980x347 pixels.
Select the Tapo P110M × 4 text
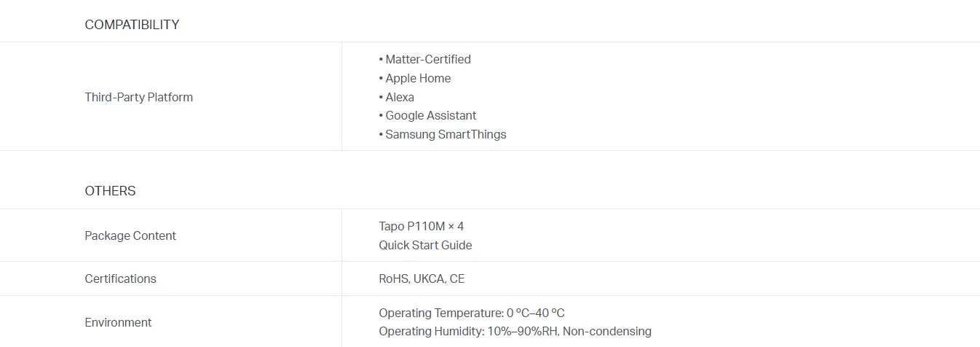(x=421, y=226)
